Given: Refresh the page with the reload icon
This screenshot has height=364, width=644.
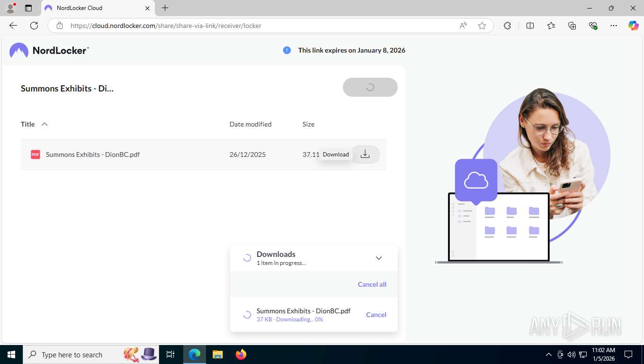Looking at the screenshot, I should [x=34, y=26].
